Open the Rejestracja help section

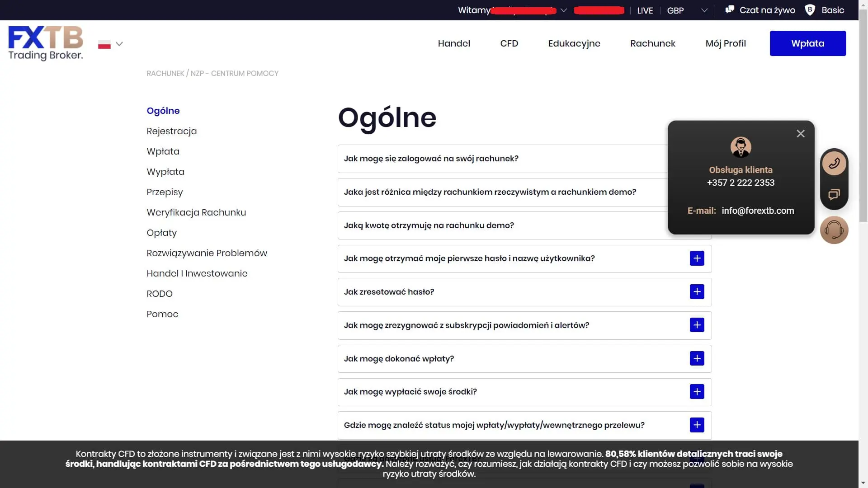[171, 131]
